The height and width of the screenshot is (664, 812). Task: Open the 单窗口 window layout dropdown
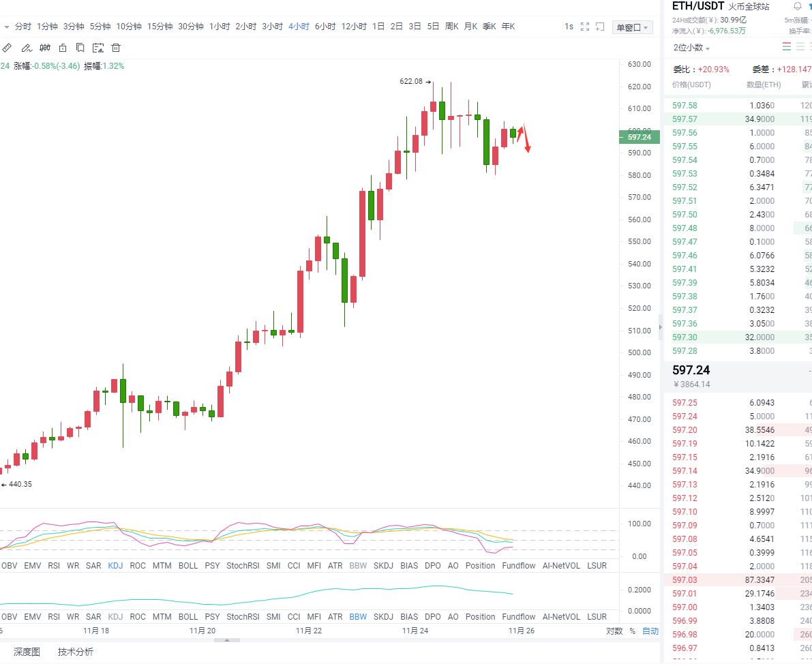coord(632,27)
